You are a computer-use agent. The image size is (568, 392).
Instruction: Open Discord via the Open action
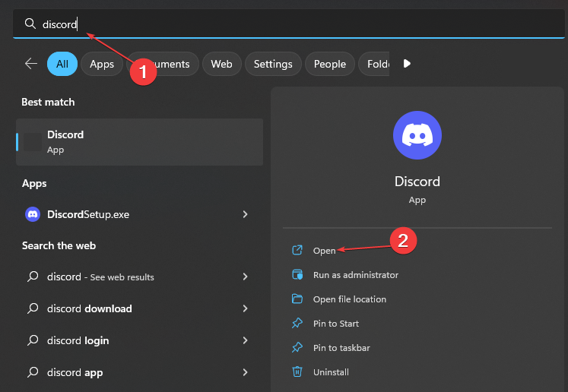click(x=324, y=251)
